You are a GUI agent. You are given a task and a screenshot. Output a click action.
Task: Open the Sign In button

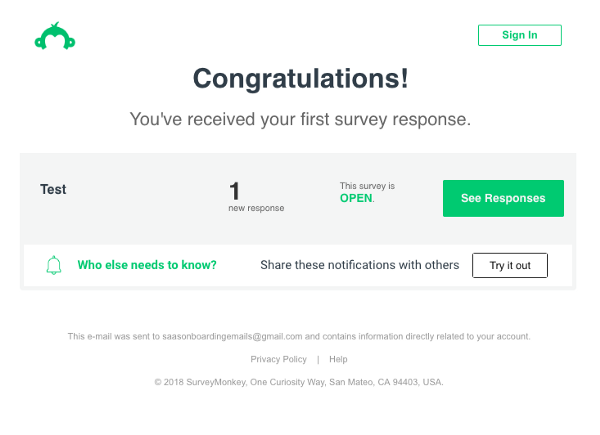click(520, 35)
